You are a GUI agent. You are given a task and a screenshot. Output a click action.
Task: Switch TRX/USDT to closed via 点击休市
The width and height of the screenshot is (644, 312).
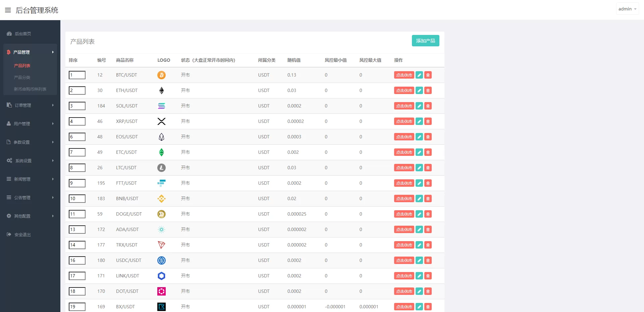tap(404, 245)
